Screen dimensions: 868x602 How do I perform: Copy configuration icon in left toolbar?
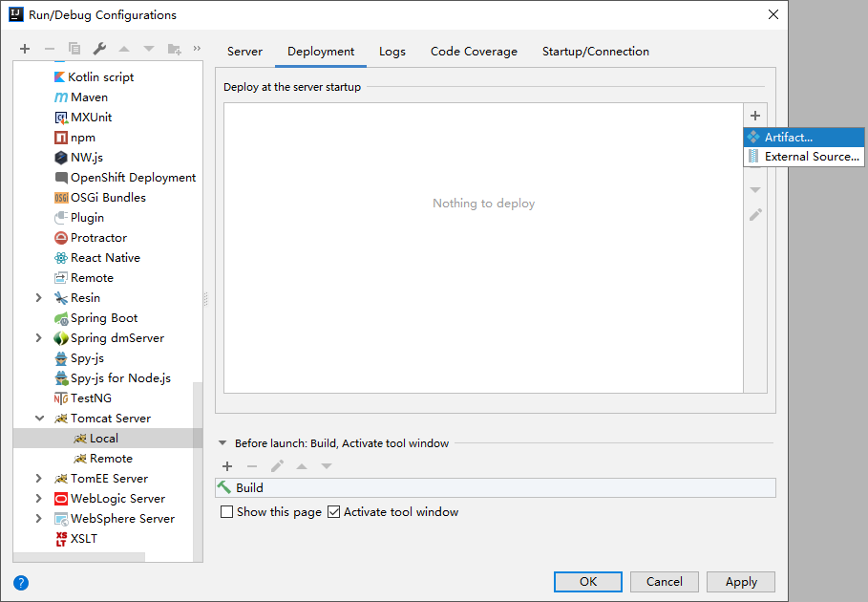(x=74, y=49)
